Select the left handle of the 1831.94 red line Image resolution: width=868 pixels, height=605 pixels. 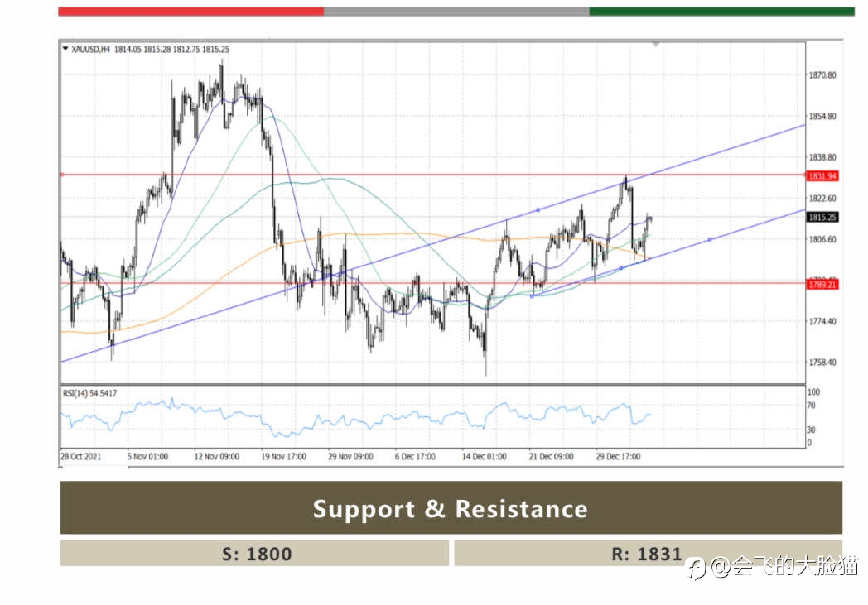tap(62, 175)
